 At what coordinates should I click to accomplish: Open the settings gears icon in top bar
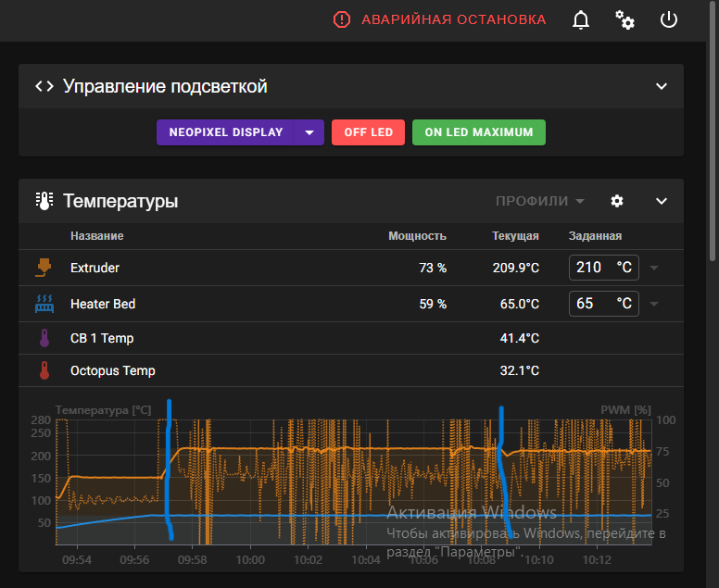tap(624, 19)
